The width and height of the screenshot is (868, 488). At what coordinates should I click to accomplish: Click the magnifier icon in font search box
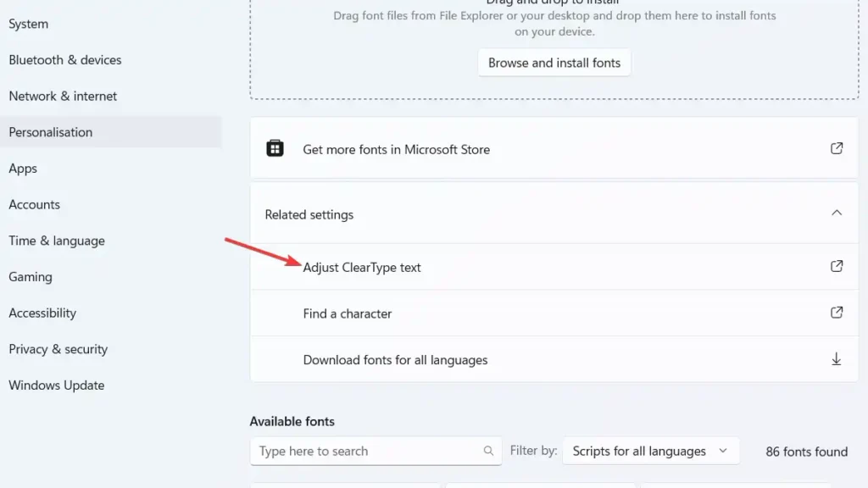[x=488, y=451]
